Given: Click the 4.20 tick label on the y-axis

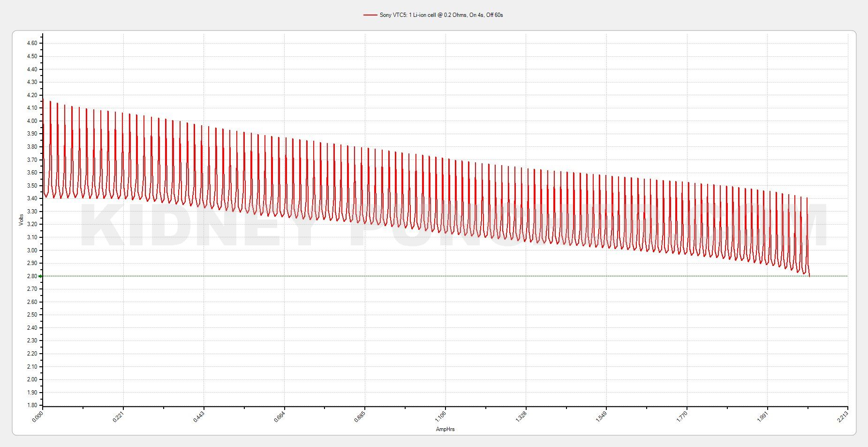Looking at the screenshot, I should click(32, 95).
